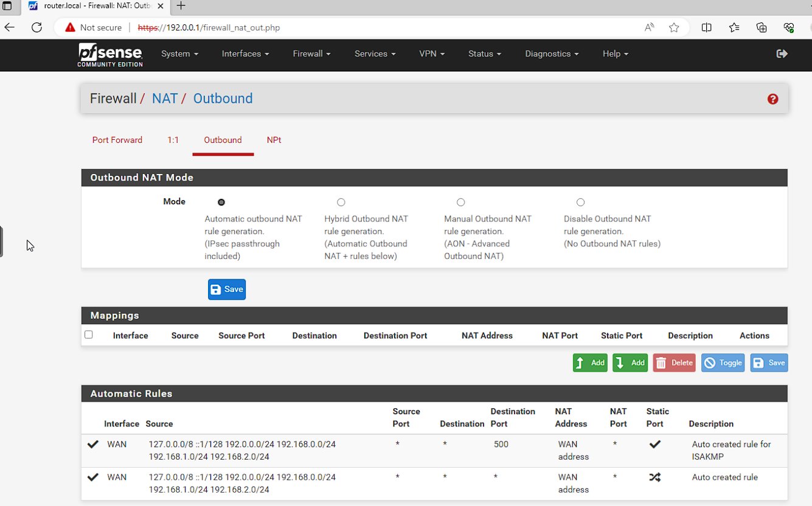Click the enabled checkmark of second auto rule
Image resolution: width=812 pixels, height=506 pixels.
(93, 477)
